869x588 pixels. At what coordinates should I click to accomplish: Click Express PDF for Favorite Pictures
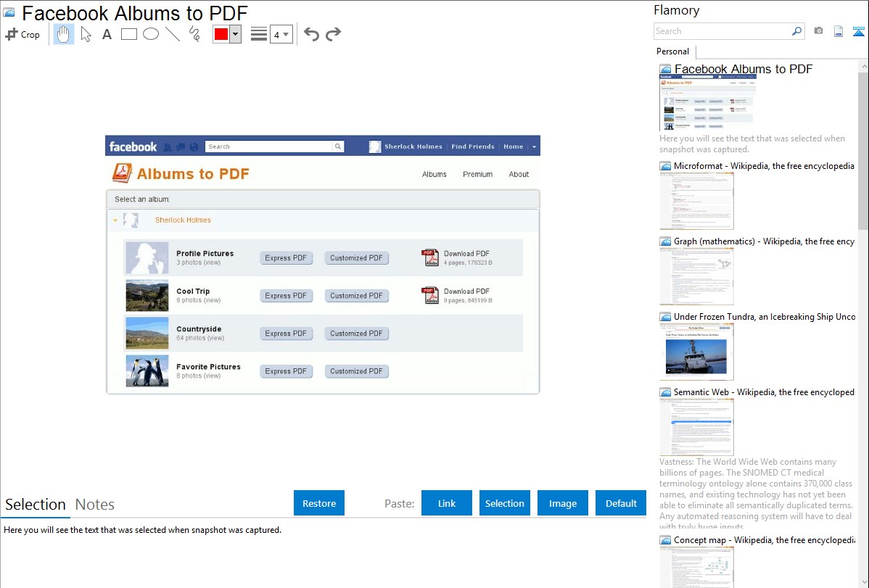[x=286, y=370]
